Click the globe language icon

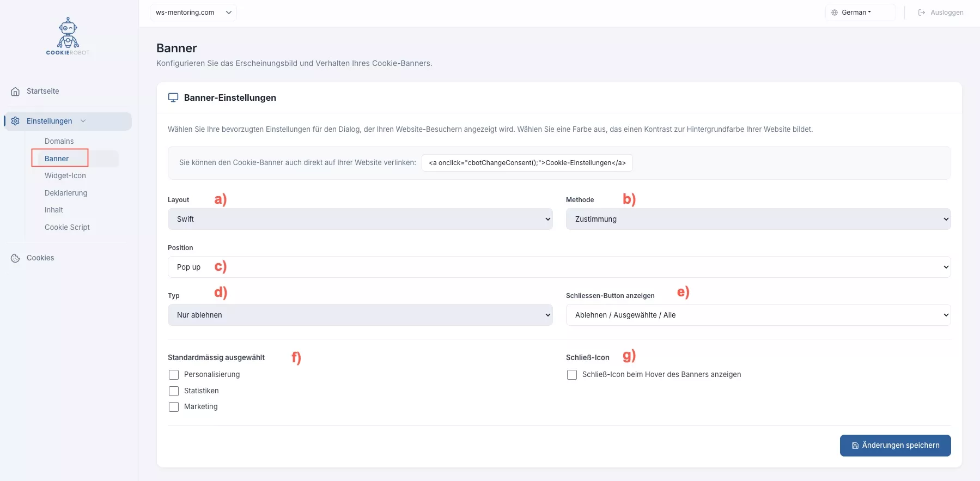click(x=834, y=13)
